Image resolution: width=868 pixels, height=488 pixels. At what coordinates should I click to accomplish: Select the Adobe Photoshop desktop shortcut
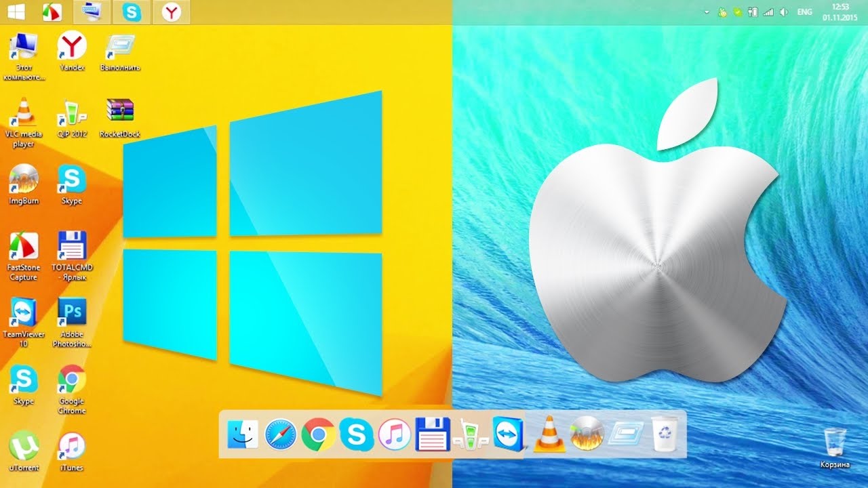72,323
